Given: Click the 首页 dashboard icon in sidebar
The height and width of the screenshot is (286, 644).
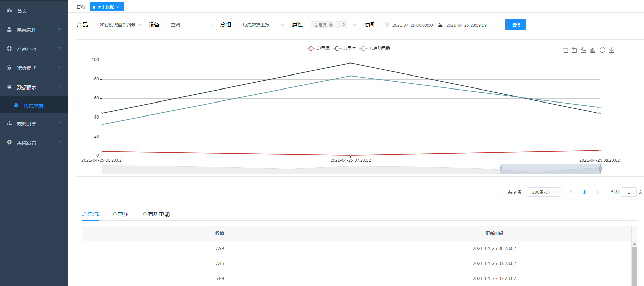Looking at the screenshot, I should point(9,11).
